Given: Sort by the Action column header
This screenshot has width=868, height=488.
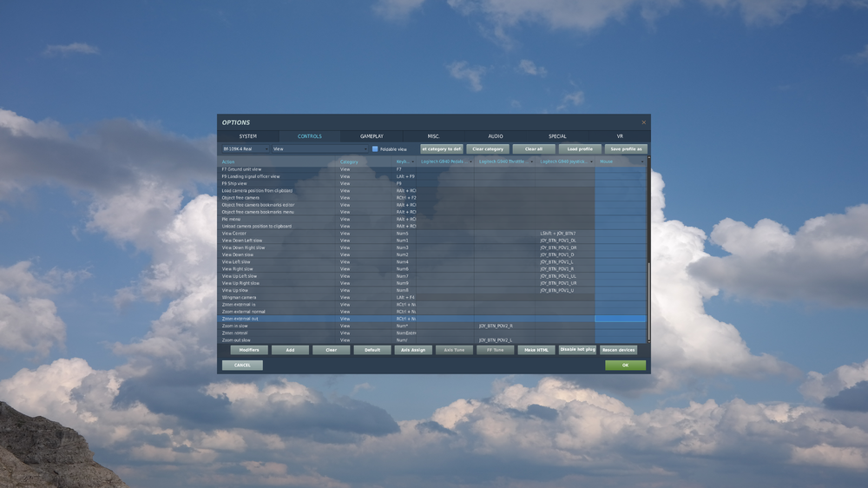Looking at the screenshot, I should 278,162.
